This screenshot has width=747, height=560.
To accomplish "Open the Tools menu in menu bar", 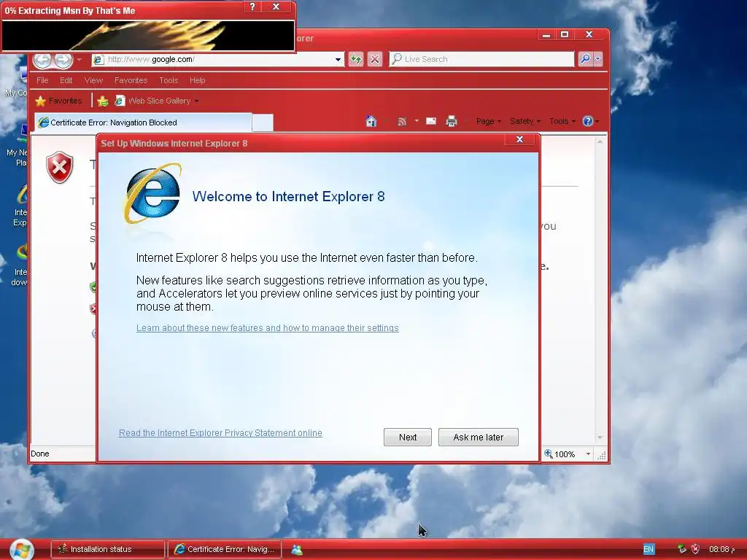I will coord(169,80).
